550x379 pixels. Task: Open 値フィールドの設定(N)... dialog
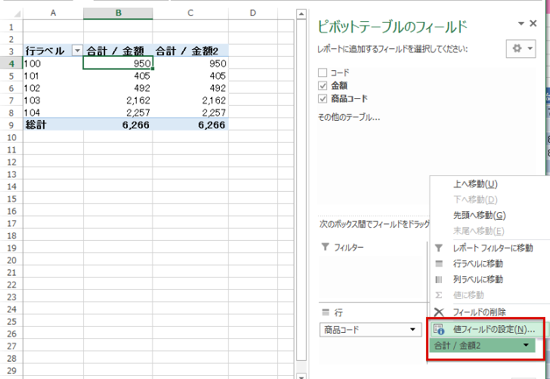494,329
